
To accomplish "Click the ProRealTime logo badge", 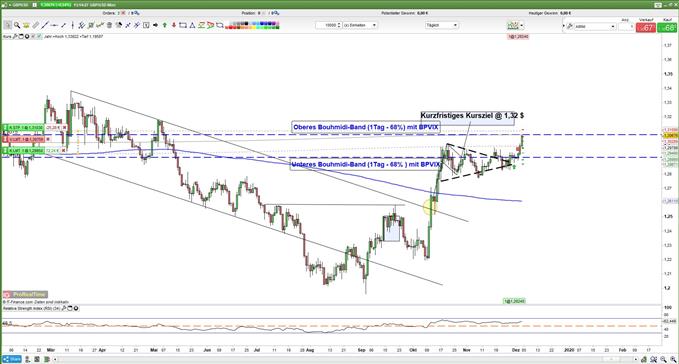I will pyautogui.click(x=25, y=294).
